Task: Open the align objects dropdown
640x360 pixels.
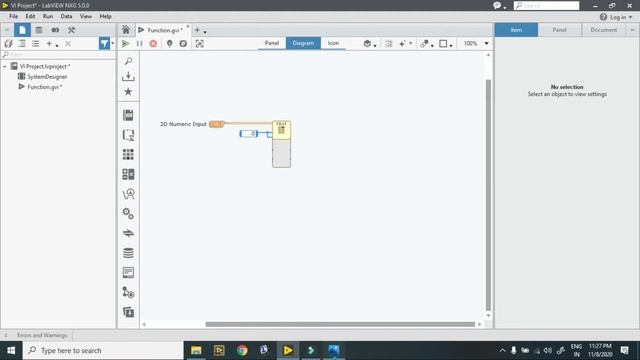Action: click(427, 43)
